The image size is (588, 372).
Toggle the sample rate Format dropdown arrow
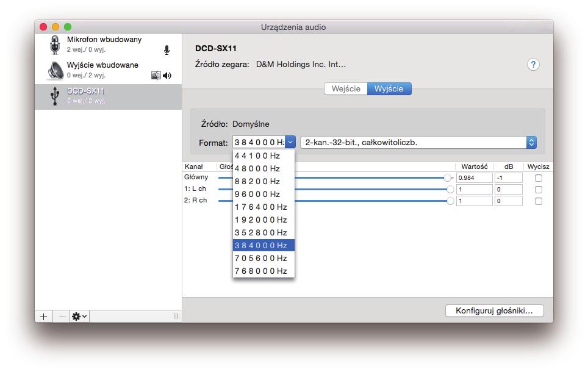(290, 142)
